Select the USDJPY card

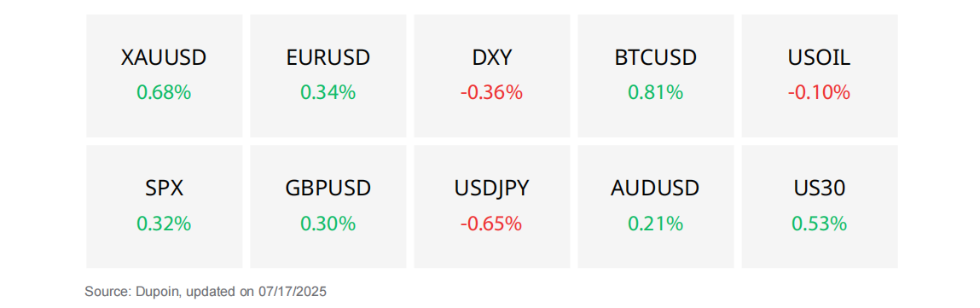(492, 206)
